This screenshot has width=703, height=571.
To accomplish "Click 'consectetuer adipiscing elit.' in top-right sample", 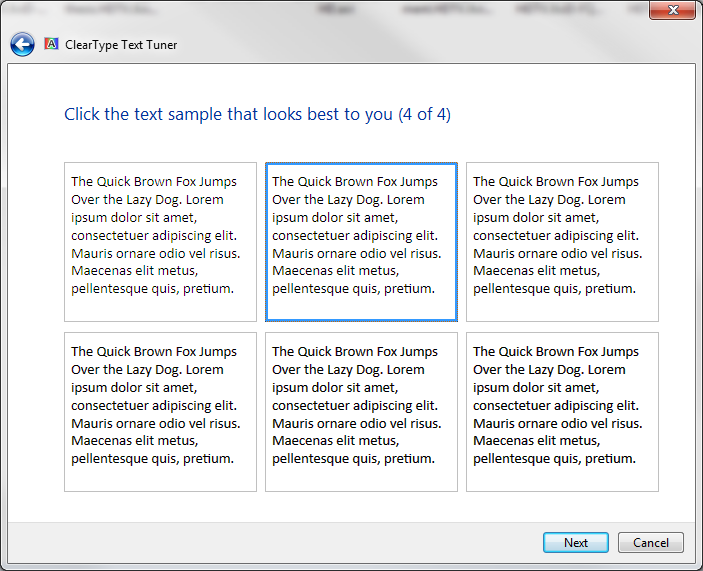I will click(555, 235).
